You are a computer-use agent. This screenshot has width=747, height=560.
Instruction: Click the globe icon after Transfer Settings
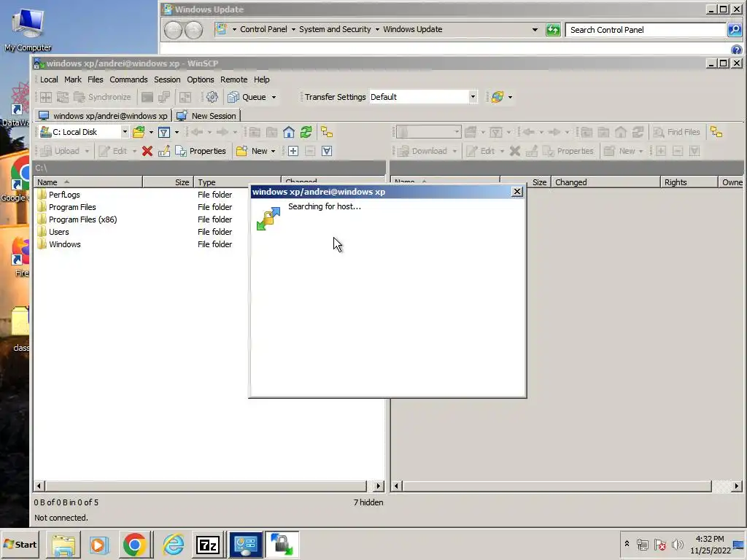(x=498, y=97)
